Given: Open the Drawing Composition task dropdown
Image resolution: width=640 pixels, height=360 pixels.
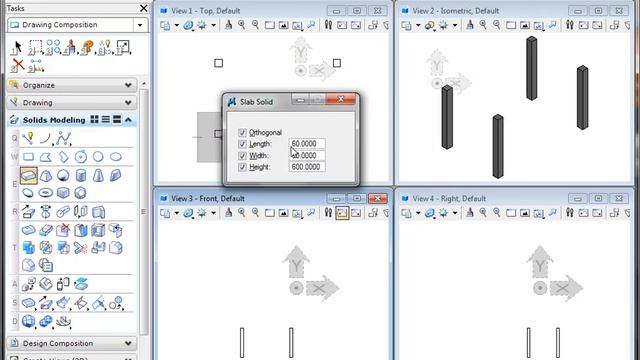Looking at the screenshot, I should coord(140,25).
